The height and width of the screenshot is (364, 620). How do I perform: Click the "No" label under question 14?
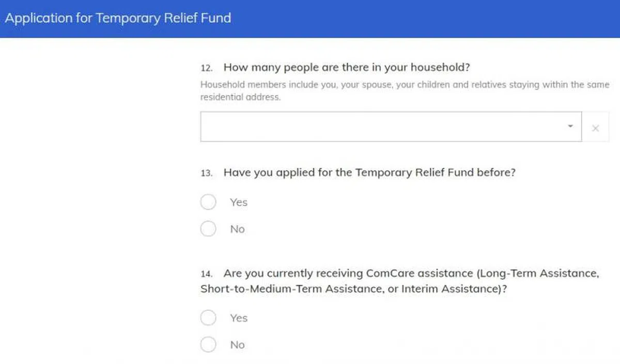[x=237, y=345]
